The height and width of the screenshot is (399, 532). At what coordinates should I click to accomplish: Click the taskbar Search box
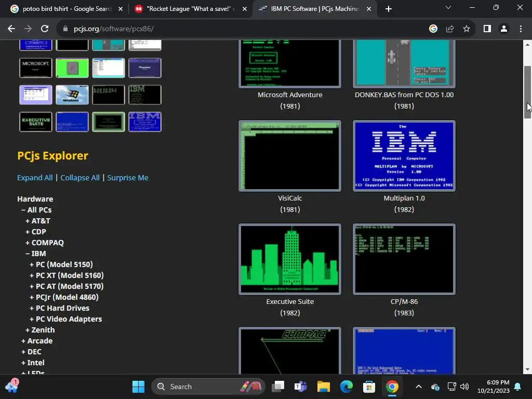208,387
